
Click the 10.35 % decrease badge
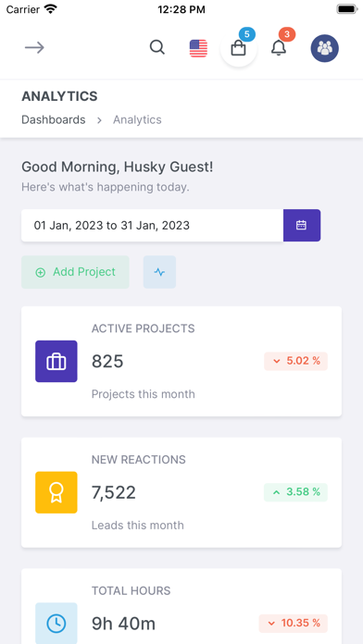(x=294, y=623)
